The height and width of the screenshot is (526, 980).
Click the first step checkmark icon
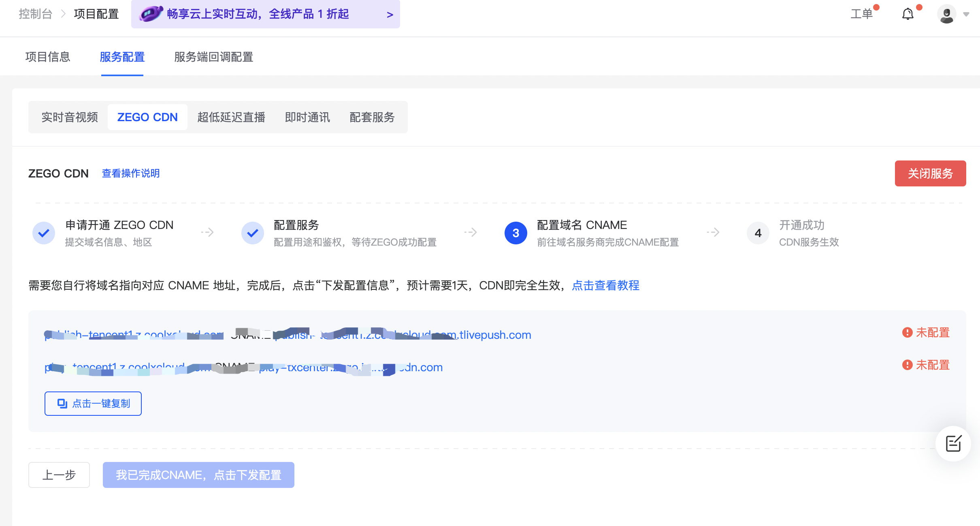44,233
